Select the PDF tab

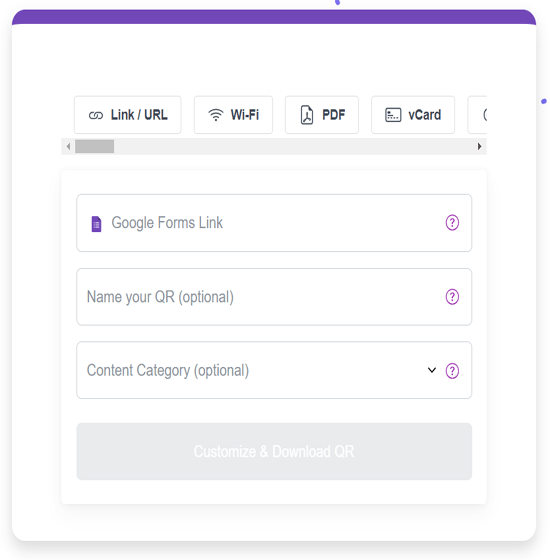[322, 115]
